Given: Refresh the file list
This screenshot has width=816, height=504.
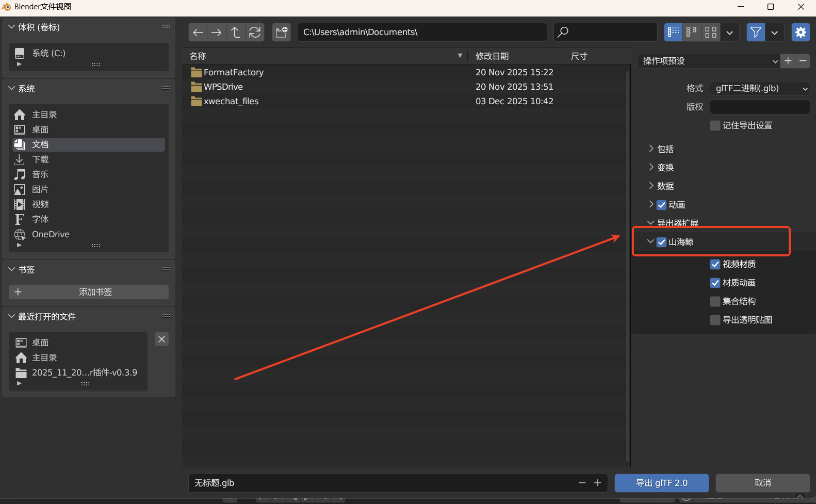Looking at the screenshot, I should [255, 32].
